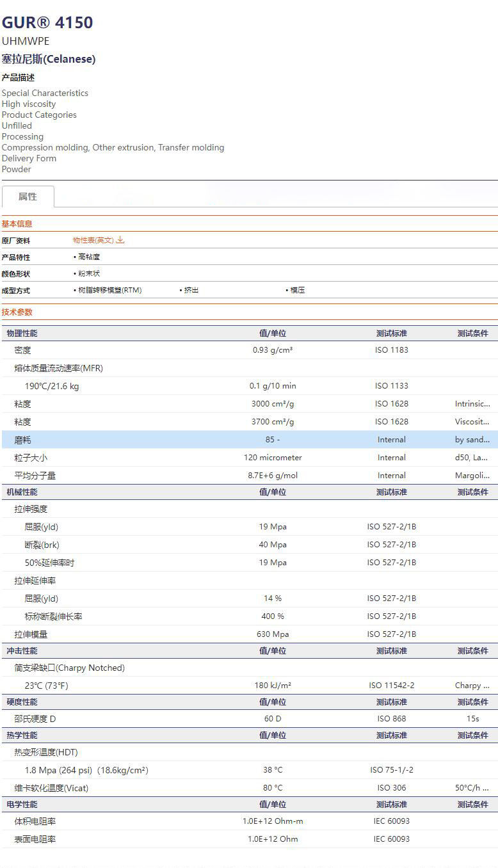The width and height of the screenshot is (498, 868).
Task: Select the 120 micrometer value
Action: [273, 458]
